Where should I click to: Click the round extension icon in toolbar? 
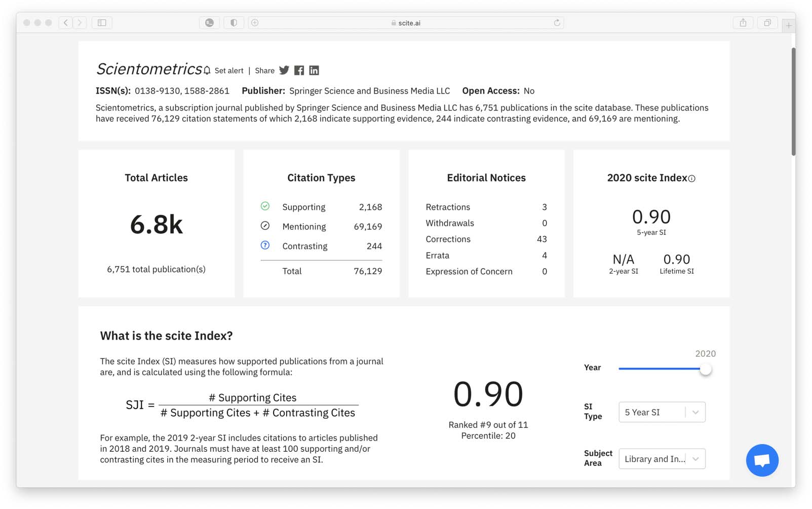(209, 23)
